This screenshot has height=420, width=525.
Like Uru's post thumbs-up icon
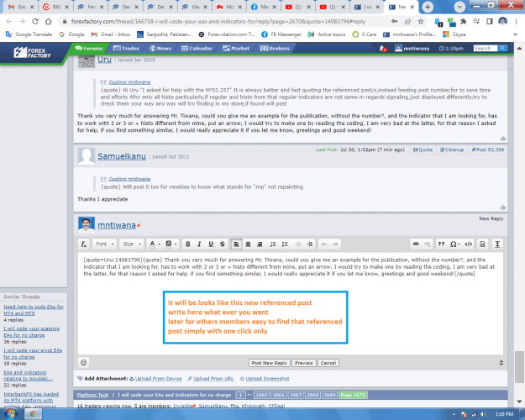tap(502, 138)
